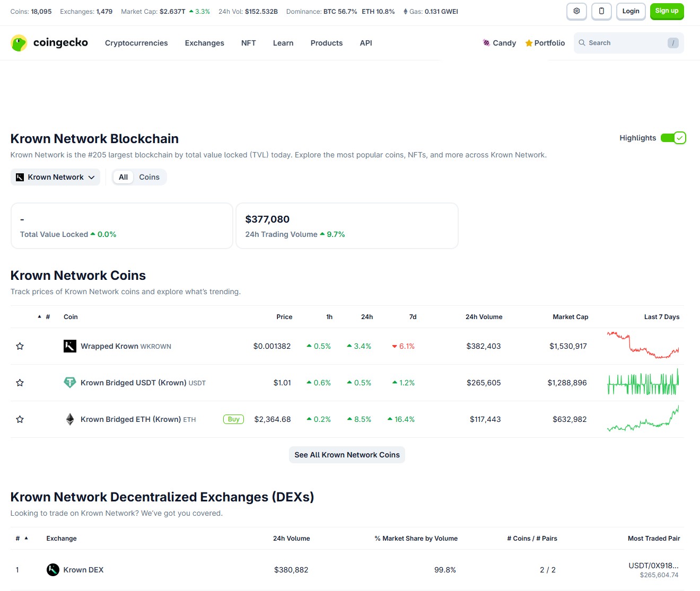Sort exchanges by the # column arrow
The width and height of the screenshot is (700, 591).
pos(26,539)
